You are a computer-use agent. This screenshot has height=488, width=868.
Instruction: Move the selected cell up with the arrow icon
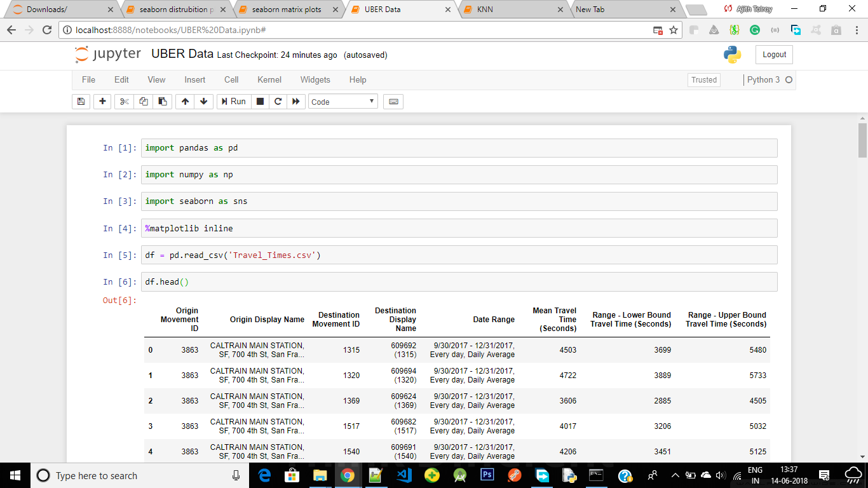pyautogui.click(x=184, y=101)
